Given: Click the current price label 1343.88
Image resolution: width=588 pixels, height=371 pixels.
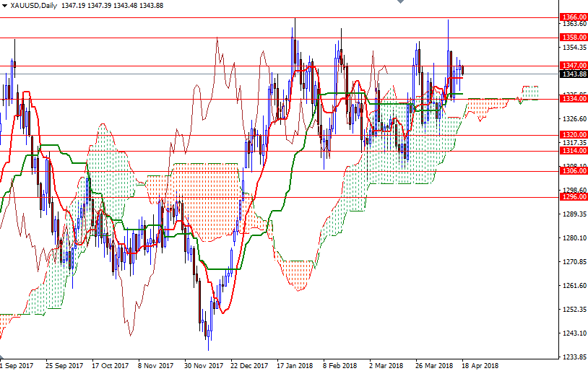Looking at the screenshot, I should pos(574,74).
